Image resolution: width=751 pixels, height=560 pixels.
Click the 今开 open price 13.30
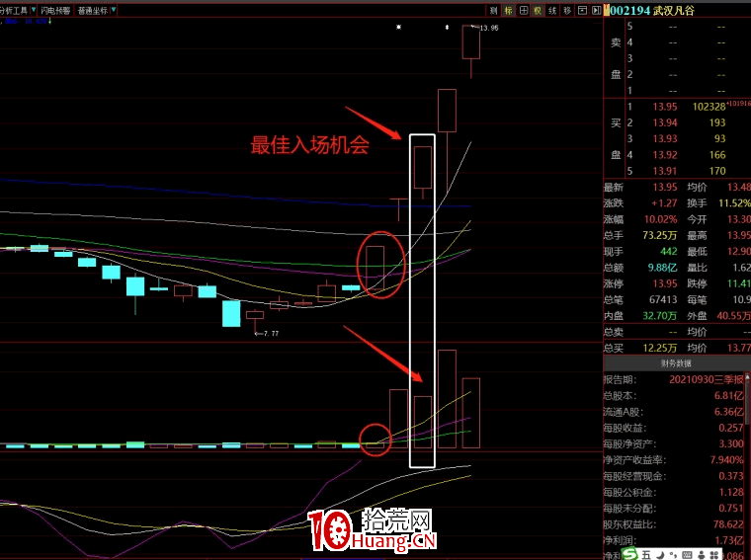tap(739, 219)
